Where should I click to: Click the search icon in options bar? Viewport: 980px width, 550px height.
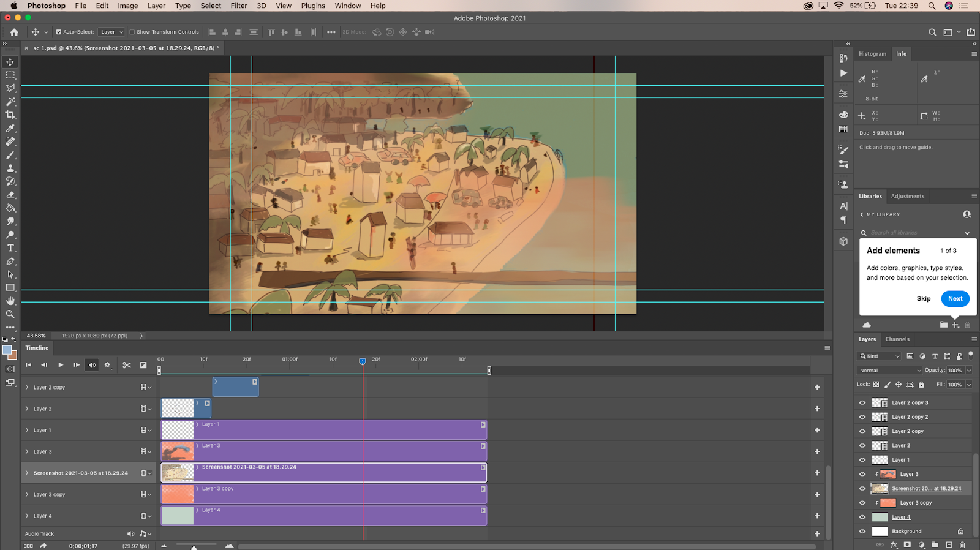932,32
